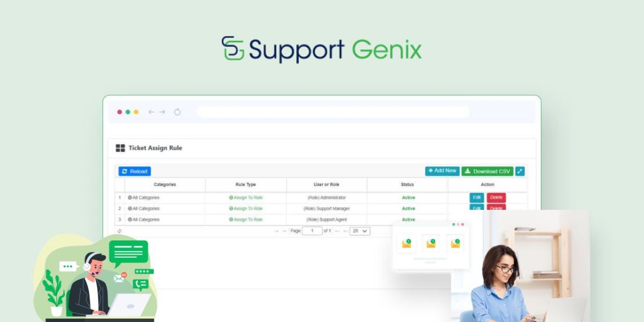Open the page size dropdown showing 20

point(360,231)
